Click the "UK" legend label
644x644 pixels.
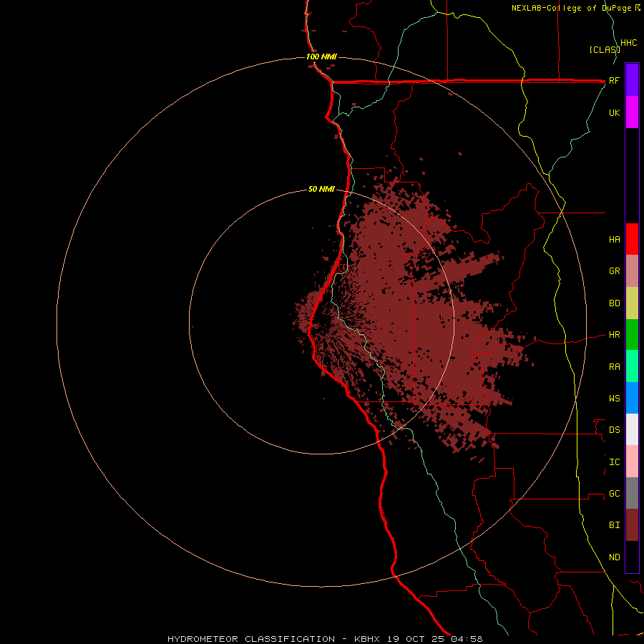tap(614, 112)
